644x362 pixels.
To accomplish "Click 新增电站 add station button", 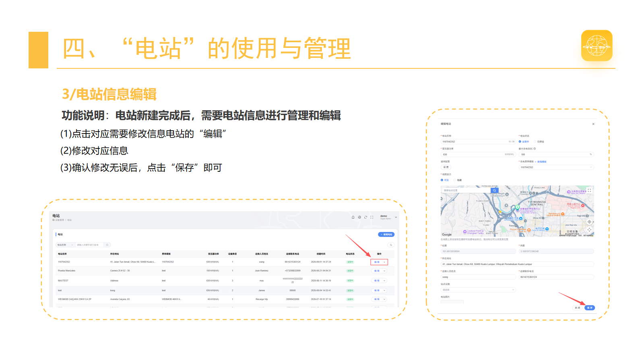I will pos(386,234).
